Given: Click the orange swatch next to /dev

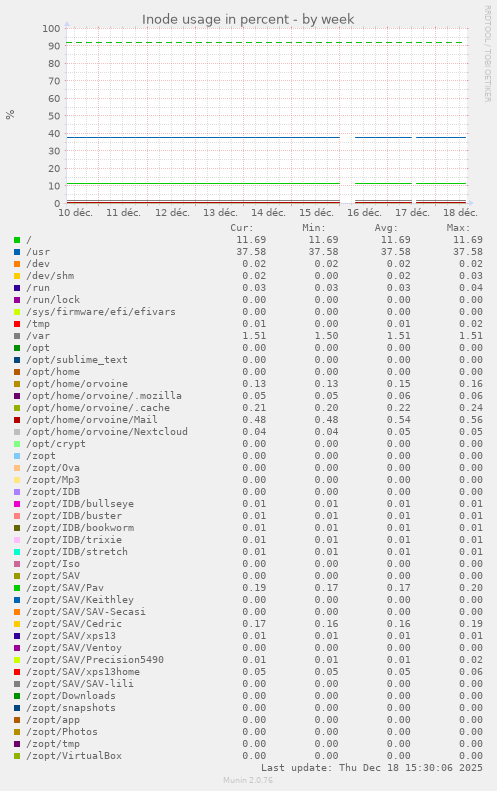Looking at the screenshot, I should [17, 264].
